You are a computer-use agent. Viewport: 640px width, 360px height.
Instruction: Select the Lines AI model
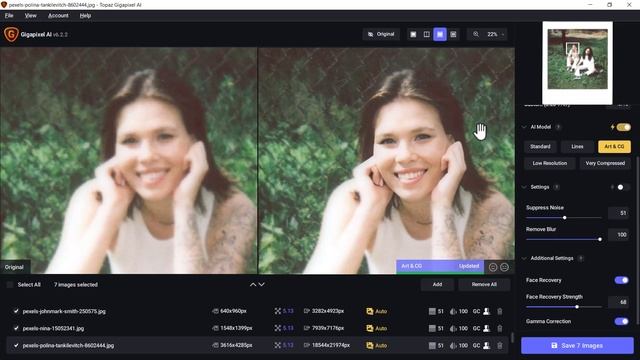click(577, 147)
